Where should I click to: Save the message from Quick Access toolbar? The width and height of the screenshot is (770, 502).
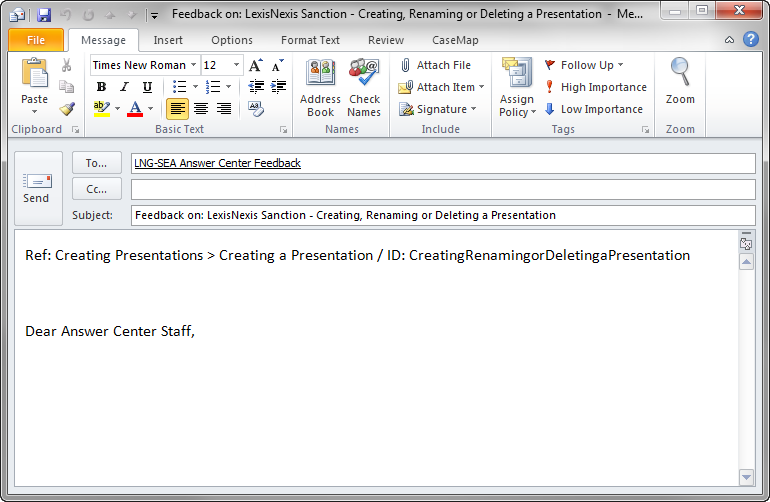(44, 15)
